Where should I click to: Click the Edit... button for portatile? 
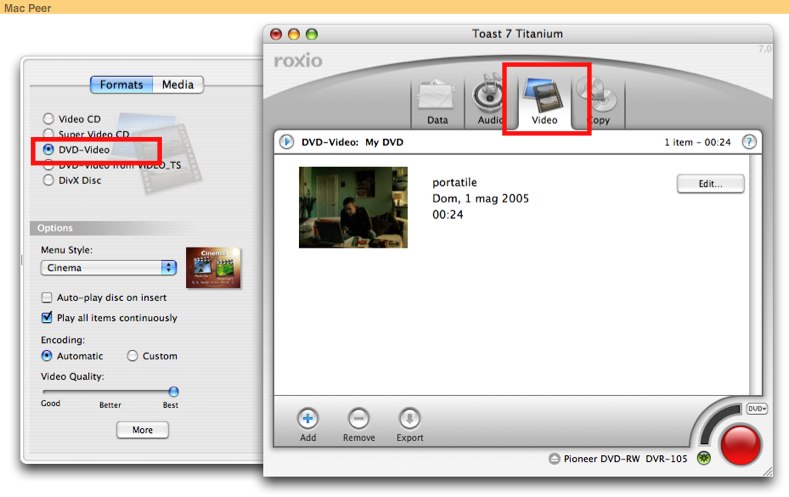coord(711,184)
